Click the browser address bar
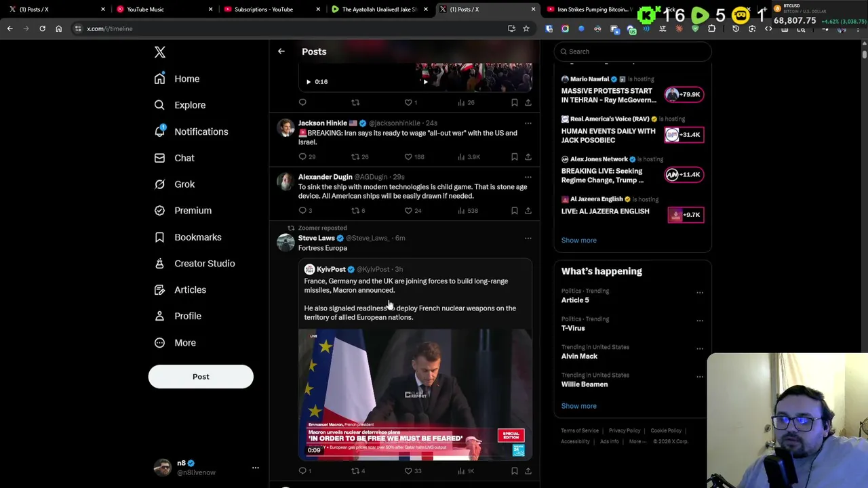The width and height of the screenshot is (868, 488). 292,28
